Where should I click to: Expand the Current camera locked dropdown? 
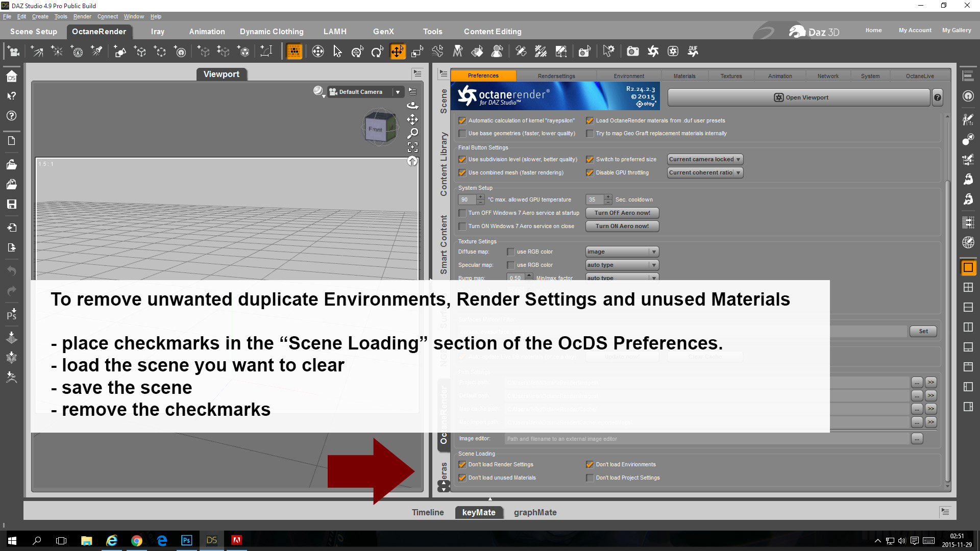coord(705,159)
